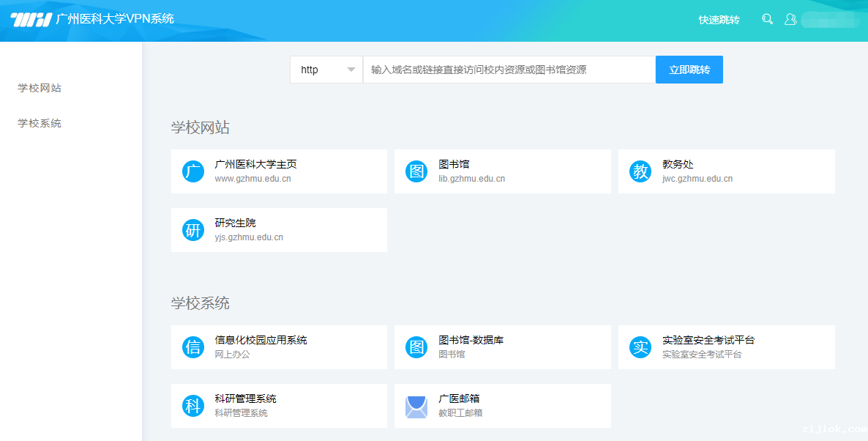Viewport: 868px width, 441px height.
Task: Click the 快速跳转 link in header
Action: [719, 20]
